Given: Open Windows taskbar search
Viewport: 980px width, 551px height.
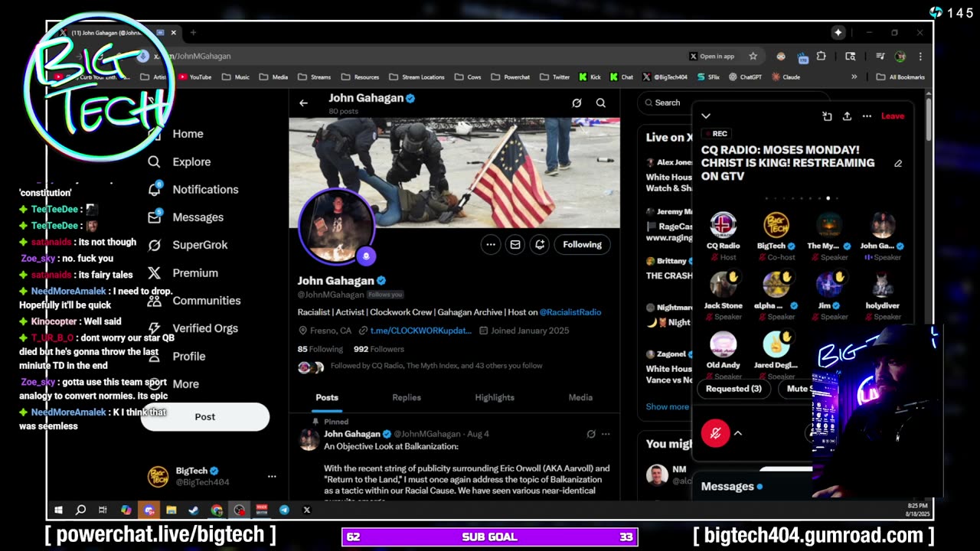Looking at the screenshot, I should click(x=80, y=510).
